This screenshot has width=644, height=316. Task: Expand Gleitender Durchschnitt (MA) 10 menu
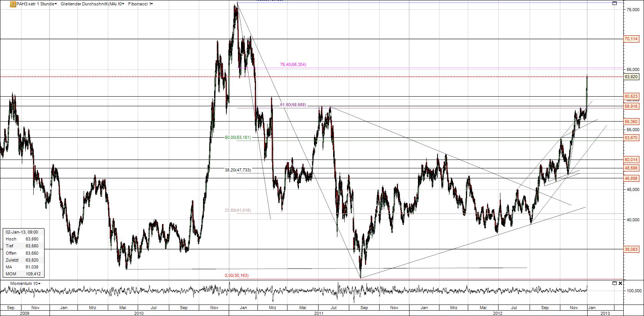click(92, 4)
